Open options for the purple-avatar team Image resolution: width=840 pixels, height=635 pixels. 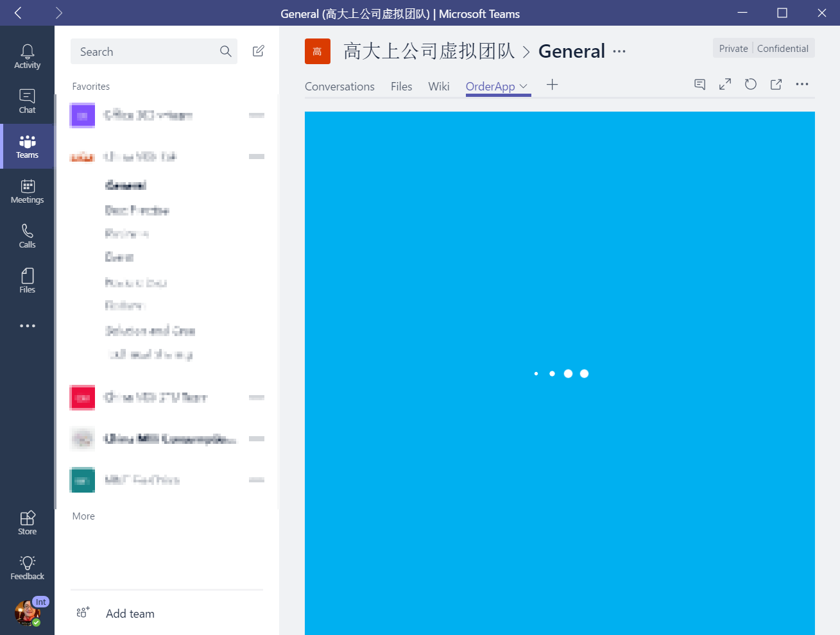pyautogui.click(x=257, y=115)
